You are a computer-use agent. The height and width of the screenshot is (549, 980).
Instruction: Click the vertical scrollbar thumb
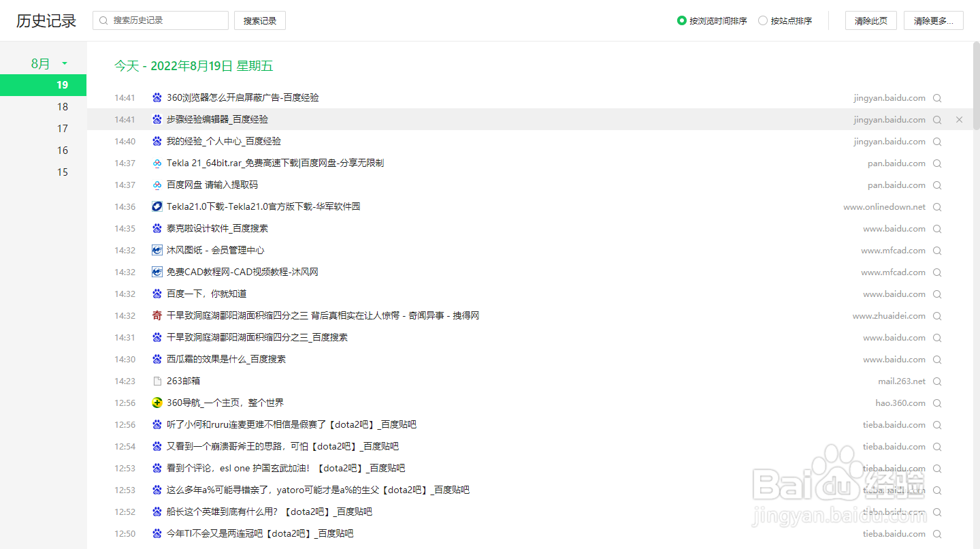(x=977, y=85)
